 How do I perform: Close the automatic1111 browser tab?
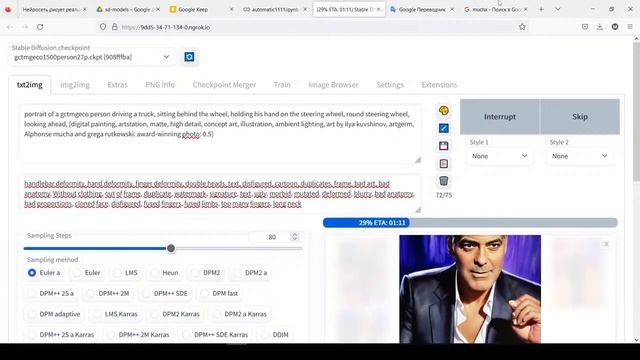(305, 9)
